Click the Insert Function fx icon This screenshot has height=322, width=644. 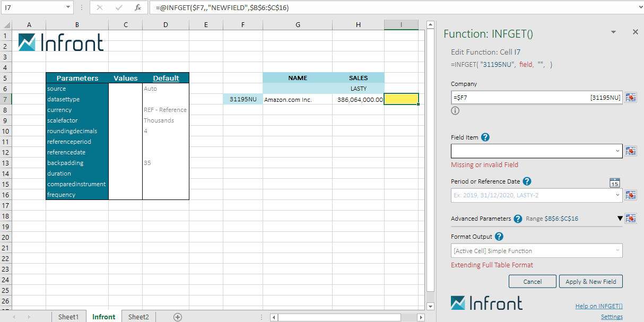click(x=138, y=8)
